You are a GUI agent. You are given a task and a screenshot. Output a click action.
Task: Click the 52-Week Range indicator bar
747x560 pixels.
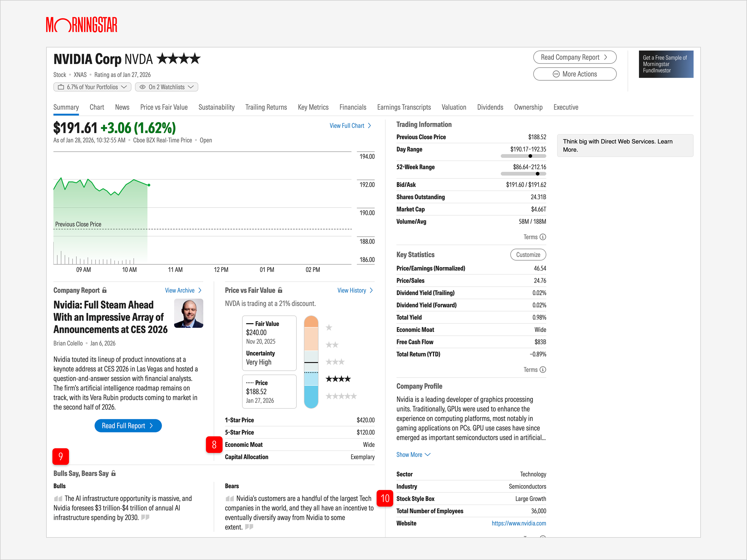[523, 173]
